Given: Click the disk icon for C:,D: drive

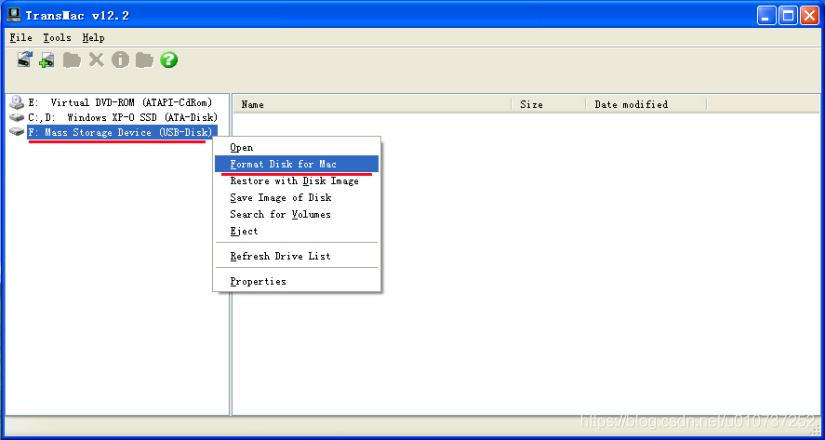Looking at the screenshot, I should coord(17,117).
